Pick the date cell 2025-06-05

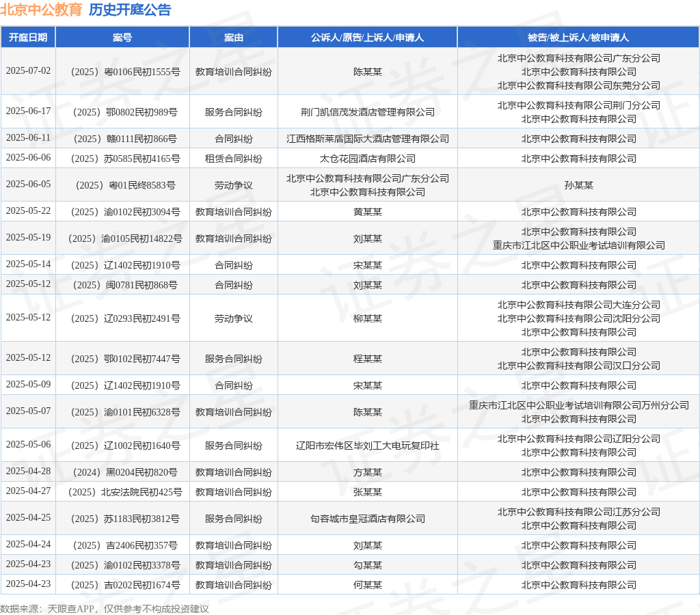[28, 184]
